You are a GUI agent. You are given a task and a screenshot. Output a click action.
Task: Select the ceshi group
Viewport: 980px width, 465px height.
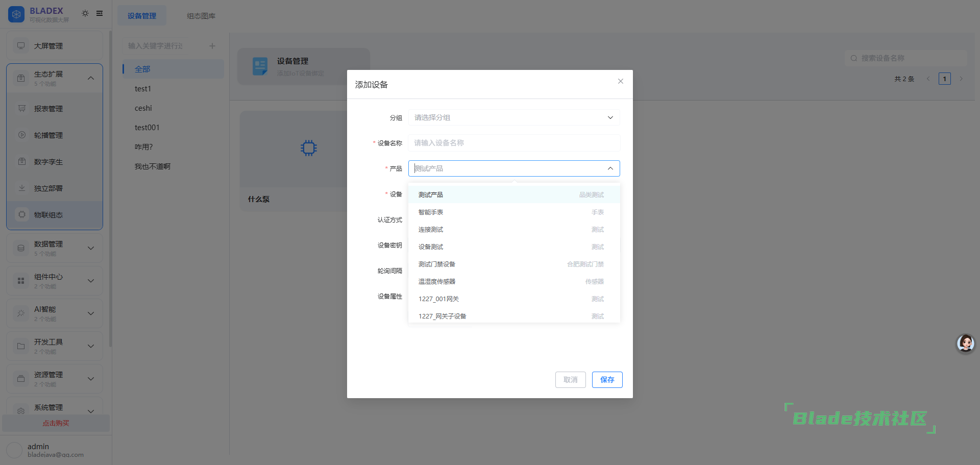[x=173, y=108]
